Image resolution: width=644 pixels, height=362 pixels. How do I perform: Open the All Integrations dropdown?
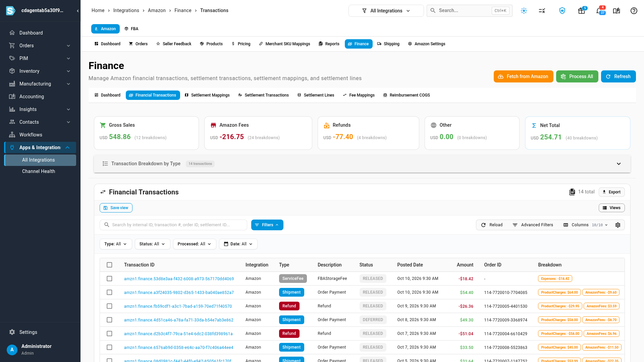tap(386, 11)
